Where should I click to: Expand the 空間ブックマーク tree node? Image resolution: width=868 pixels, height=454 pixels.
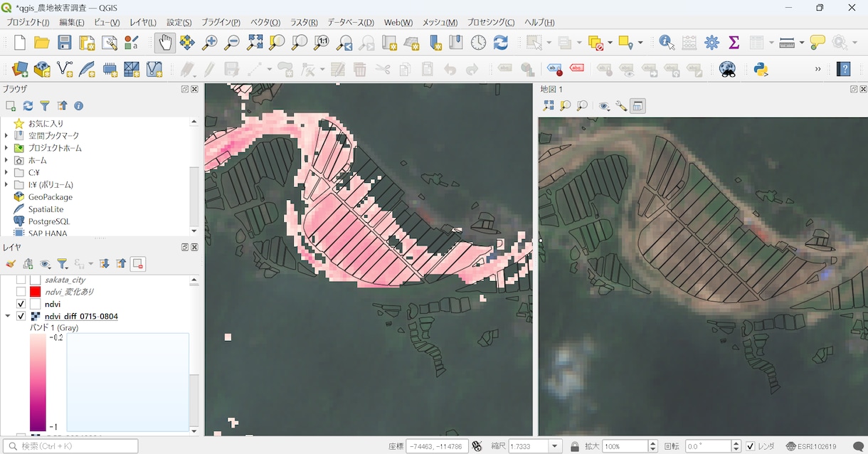click(6, 135)
